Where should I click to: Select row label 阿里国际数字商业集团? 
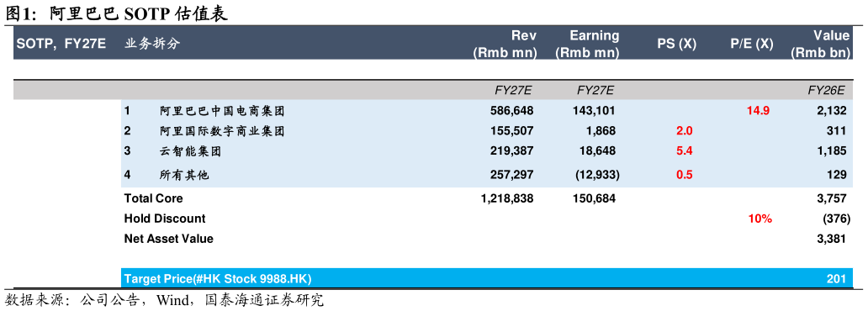coord(222,131)
